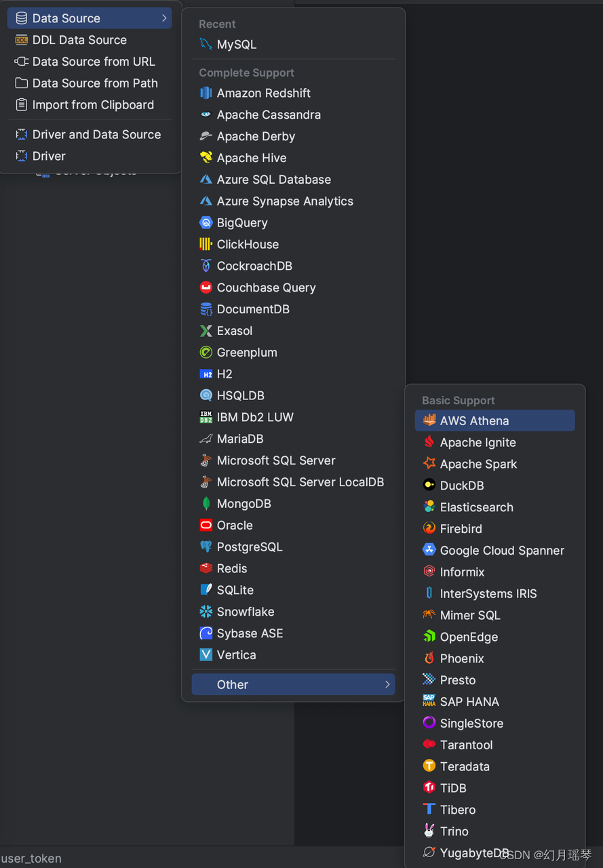The width and height of the screenshot is (603, 868).
Task: Click the Greenplum green icon
Action: pyautogui.click(x=206, y=353)
